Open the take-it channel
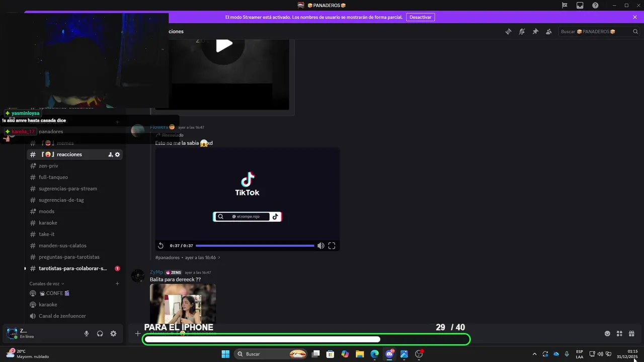The image size is (644, 362). 74,234
